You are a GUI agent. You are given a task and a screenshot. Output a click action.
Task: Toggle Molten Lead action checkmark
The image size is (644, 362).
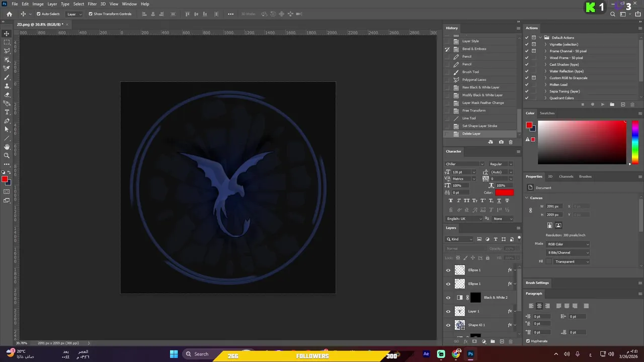[x=527, y=84]
